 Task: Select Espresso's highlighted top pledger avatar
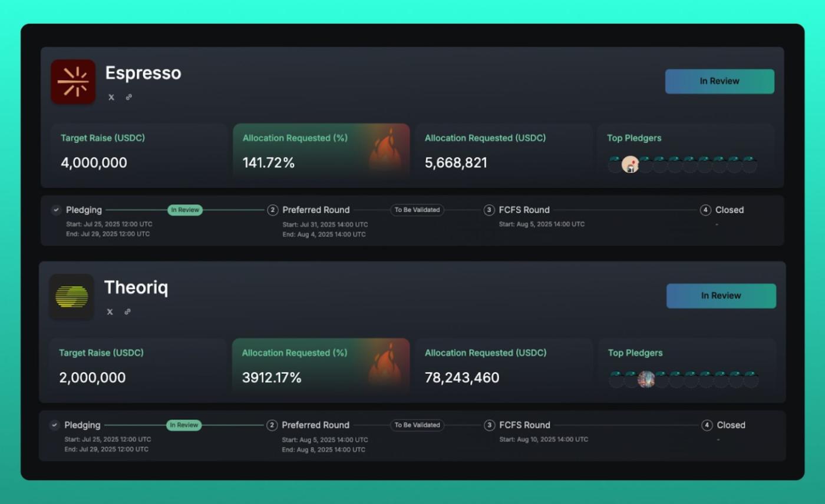click(x=630, y=164)
